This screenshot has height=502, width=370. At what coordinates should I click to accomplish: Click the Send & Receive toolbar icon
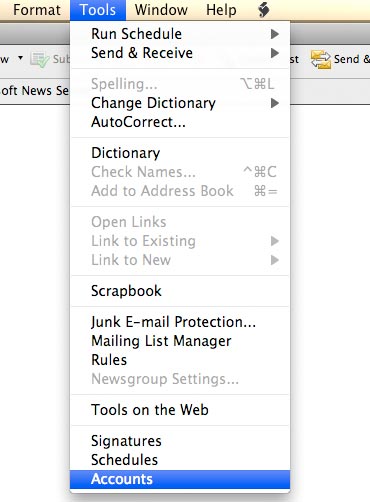coord(321,59)
